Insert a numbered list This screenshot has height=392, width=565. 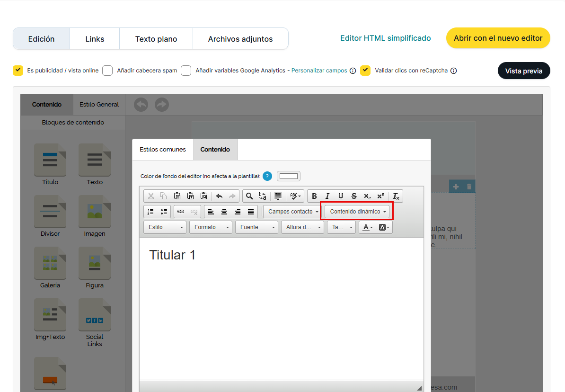(151, 212)
